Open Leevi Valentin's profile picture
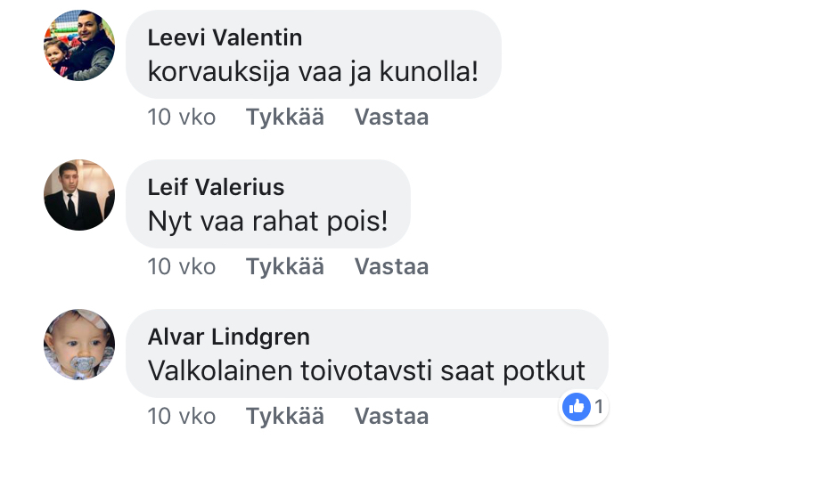The image size is (835, 504). pyautogui.click(x=79, y=45)
